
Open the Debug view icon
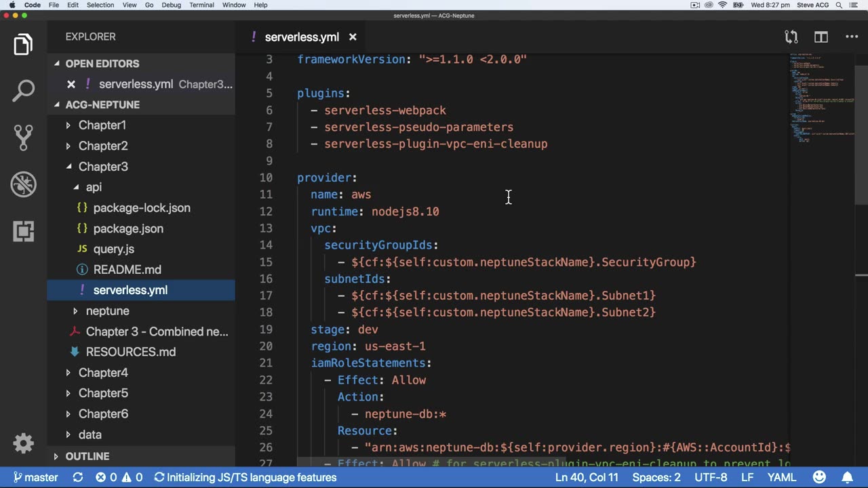(23, 184)
